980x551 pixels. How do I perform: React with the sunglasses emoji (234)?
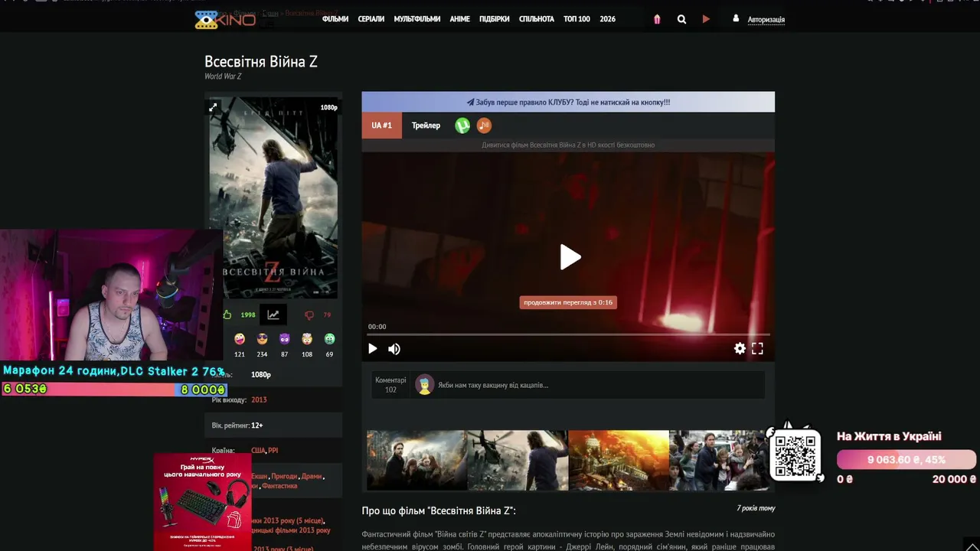pyautogui.click(x=262, y=339)
